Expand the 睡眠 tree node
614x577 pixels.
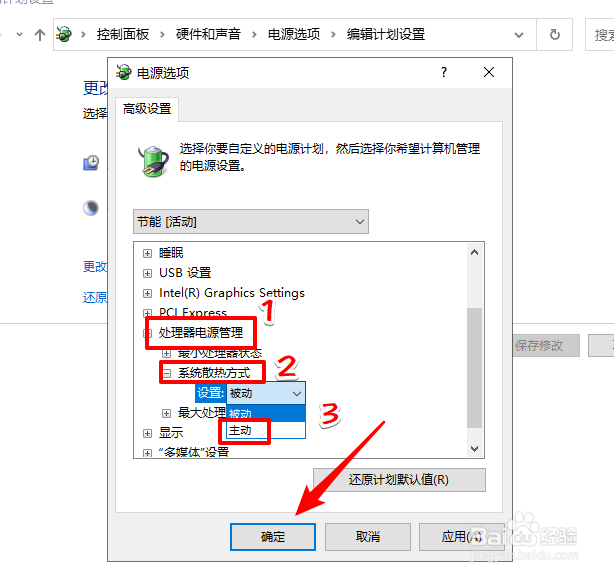(x=147, y=254)
